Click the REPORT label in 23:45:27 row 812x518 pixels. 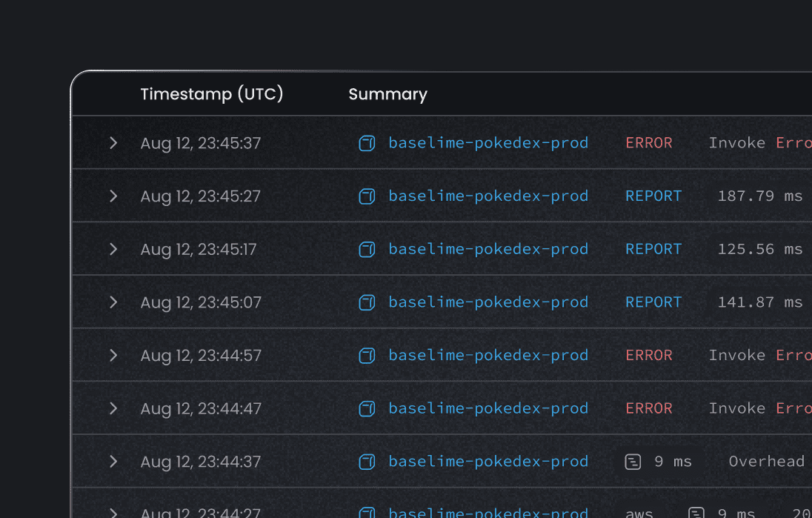coord(653,196)
